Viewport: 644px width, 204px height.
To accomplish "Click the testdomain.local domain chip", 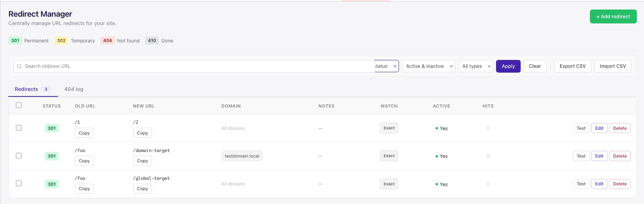I will (x=242, y=156).
